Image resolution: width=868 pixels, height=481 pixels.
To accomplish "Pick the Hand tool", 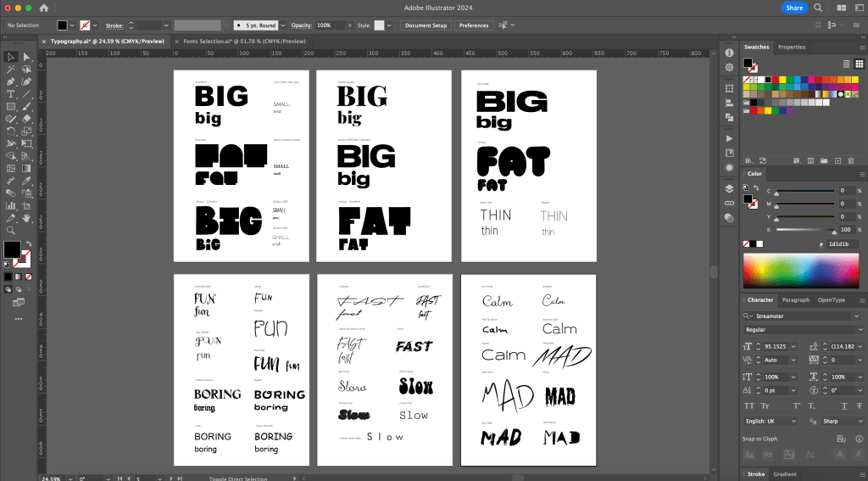I will click(26, 218).
